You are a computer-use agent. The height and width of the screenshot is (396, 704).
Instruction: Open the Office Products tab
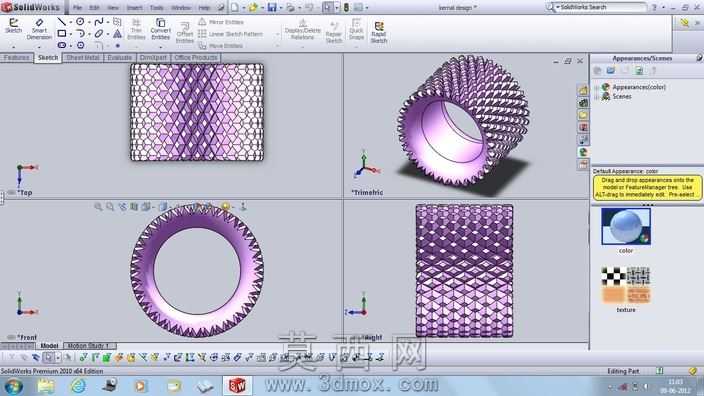195,57
